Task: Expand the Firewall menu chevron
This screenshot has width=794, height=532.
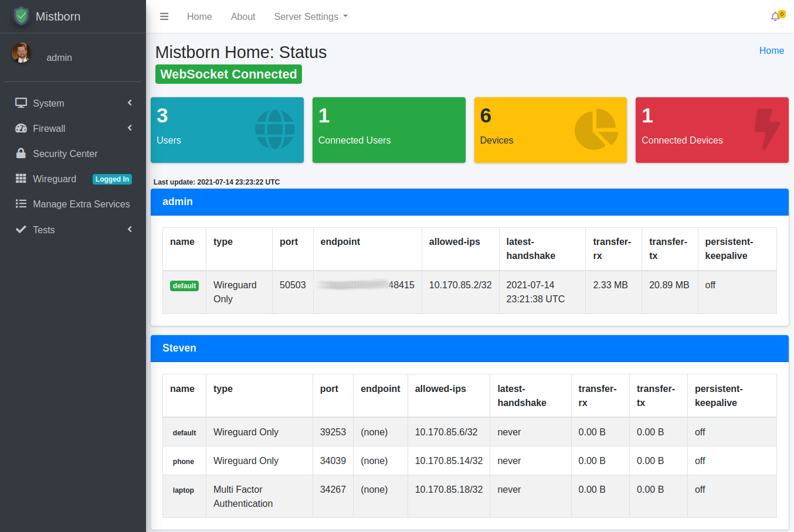Action: click(x=130, y=128)
